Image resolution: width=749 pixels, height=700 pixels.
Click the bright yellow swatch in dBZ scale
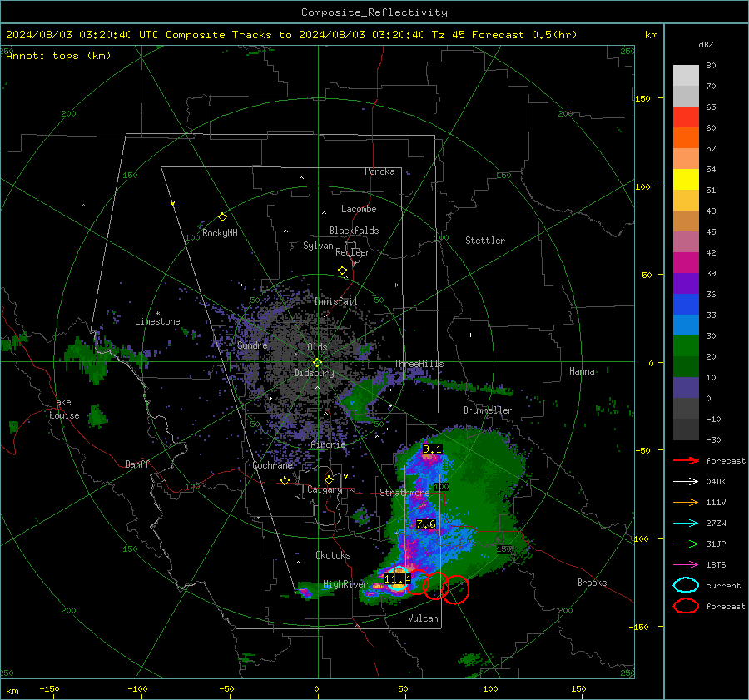point(686,180)
